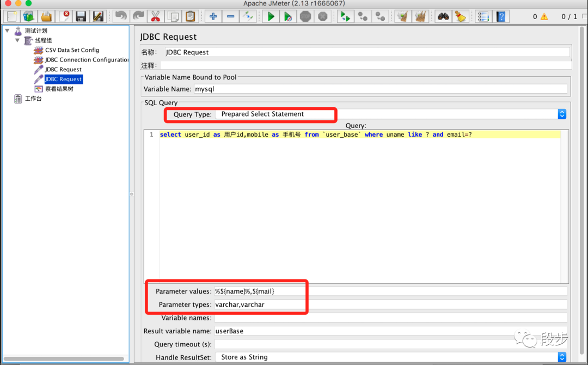The image size is (588, 365).
Task: Select 线程组 in the tree
Action: point(44,40)
